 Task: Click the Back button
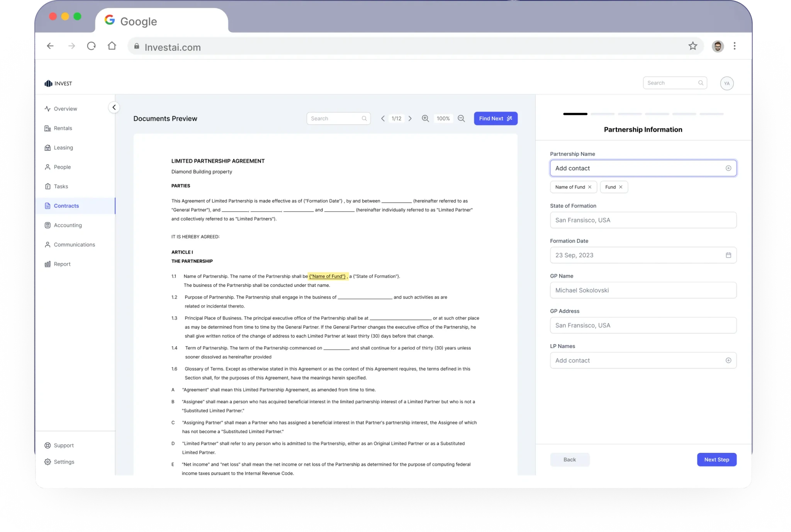click(x=569, y=459)
